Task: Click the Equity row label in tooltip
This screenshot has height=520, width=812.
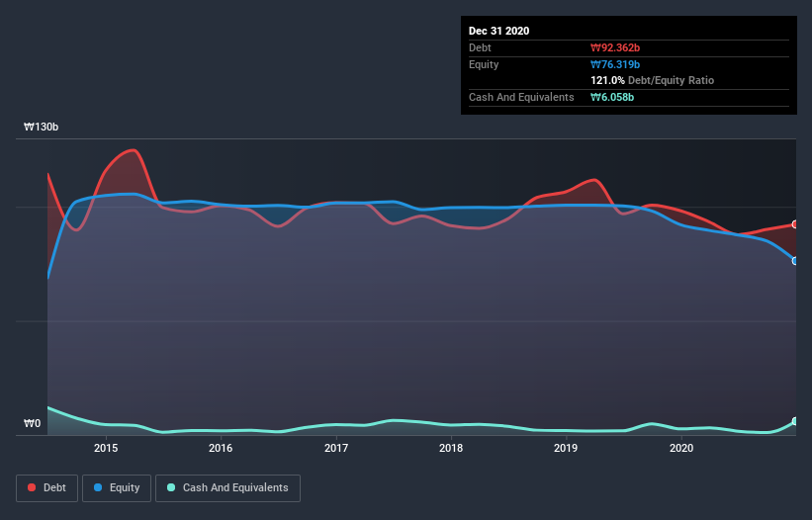Action: pyautogui.click(x=484, y=64)
